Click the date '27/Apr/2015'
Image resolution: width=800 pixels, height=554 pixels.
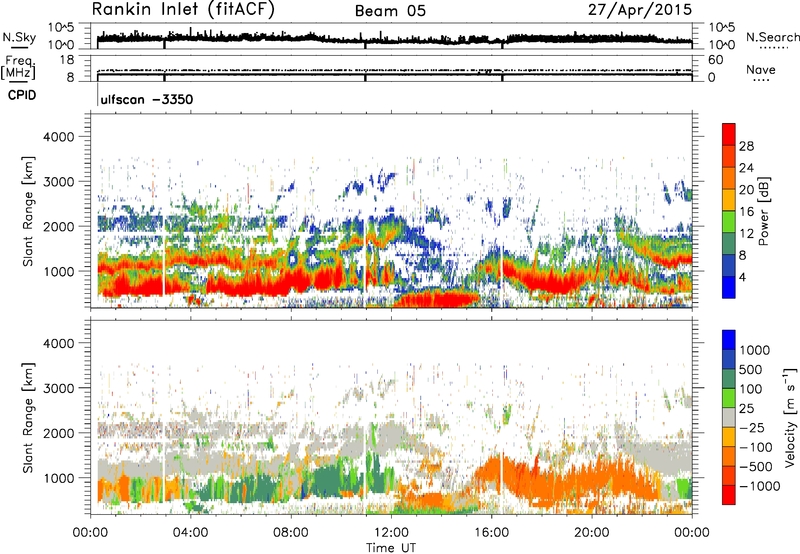(x=640, y=10)
